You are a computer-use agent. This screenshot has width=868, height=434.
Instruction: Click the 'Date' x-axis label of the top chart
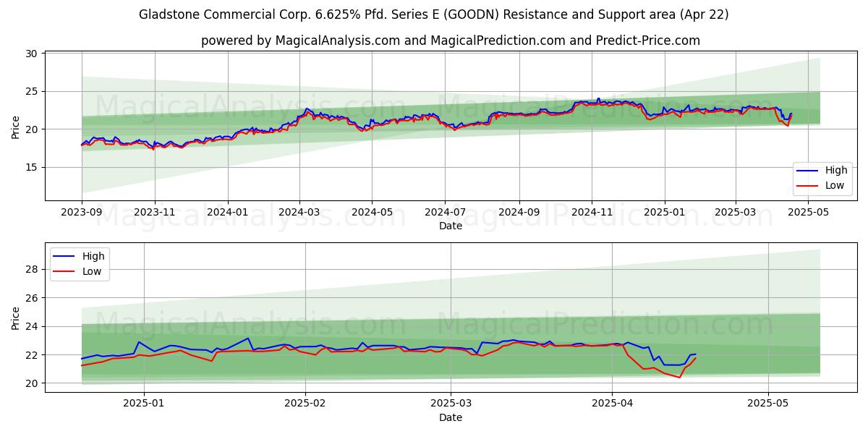point(451,226)
